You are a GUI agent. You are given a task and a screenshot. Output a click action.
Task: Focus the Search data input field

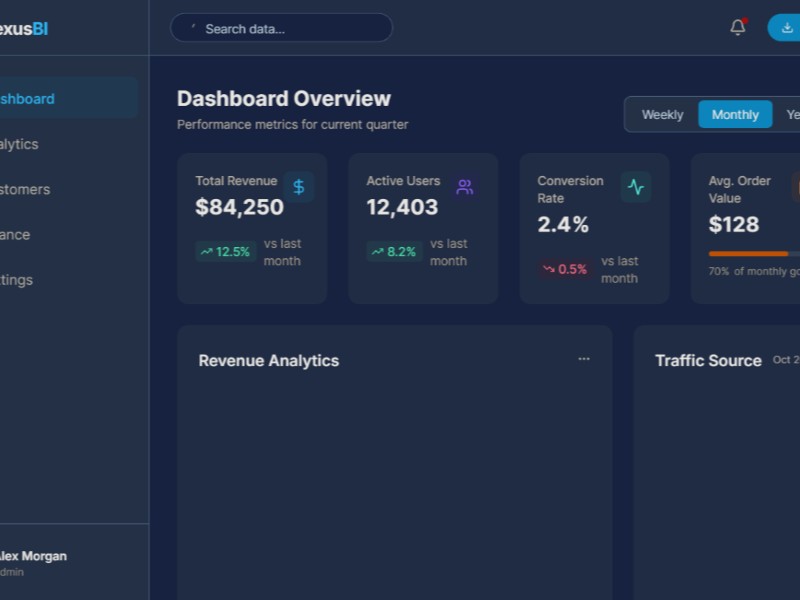[x=290, y=29]
